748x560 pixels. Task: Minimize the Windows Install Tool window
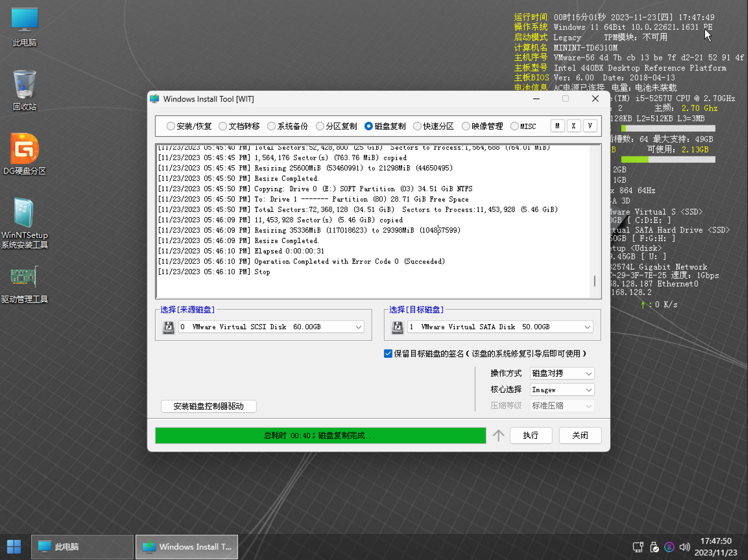(x=536, y=99)
